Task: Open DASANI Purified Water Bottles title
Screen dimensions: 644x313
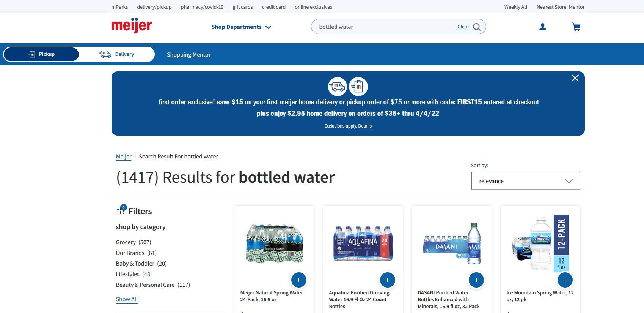Action: [449, 300]
